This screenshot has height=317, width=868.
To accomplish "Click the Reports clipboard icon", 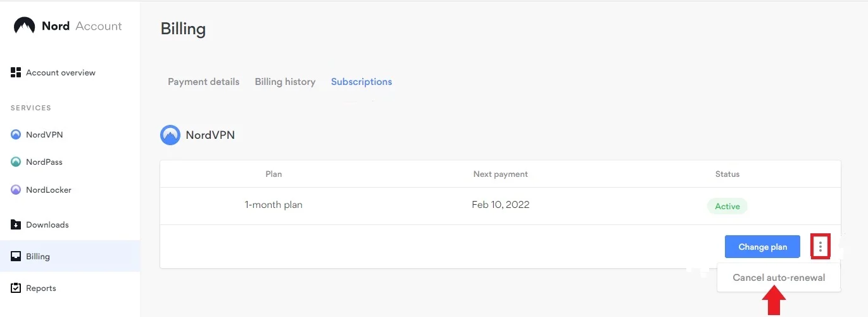I will (x=16, y=288).
